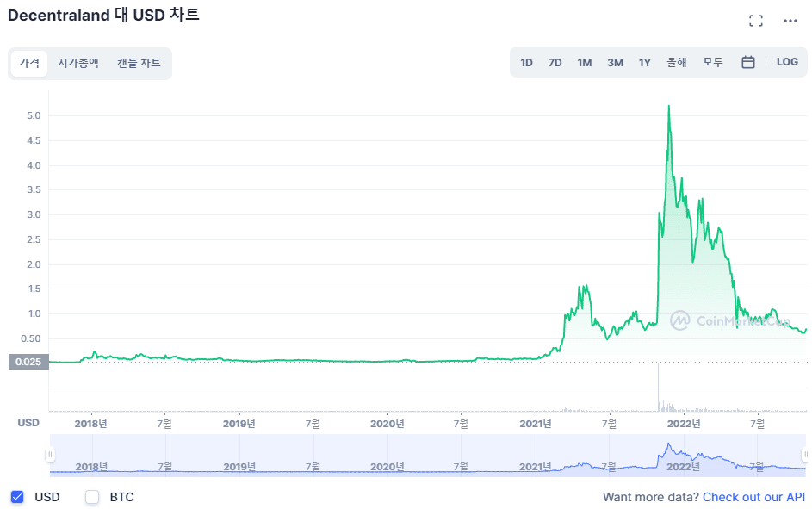
Task: Select the 1M time range
Action: tap(585, 63)
